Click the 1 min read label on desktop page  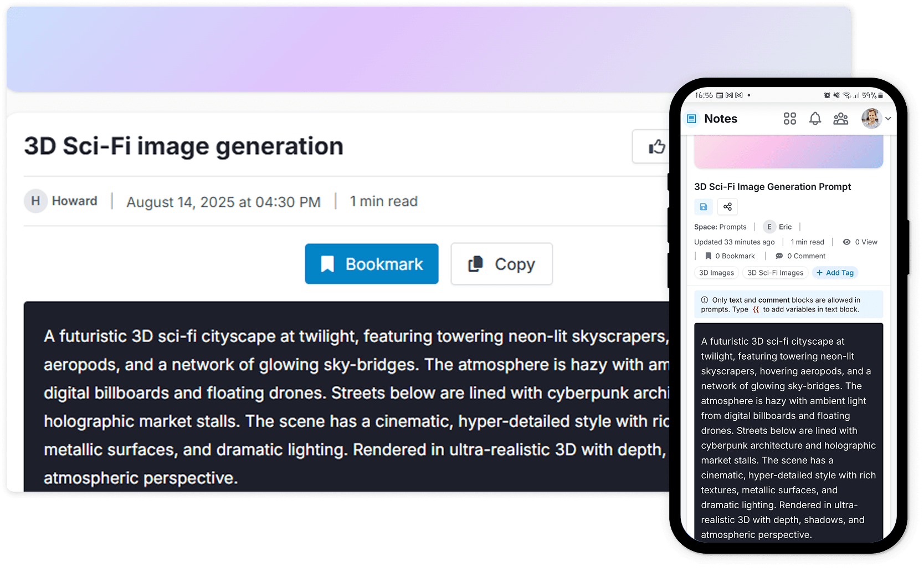[383, 201]
